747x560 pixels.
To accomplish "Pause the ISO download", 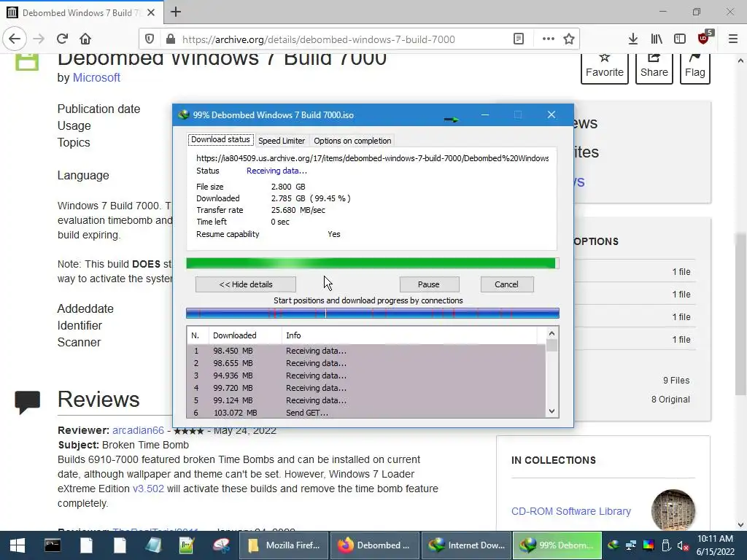I will point(429,284).
